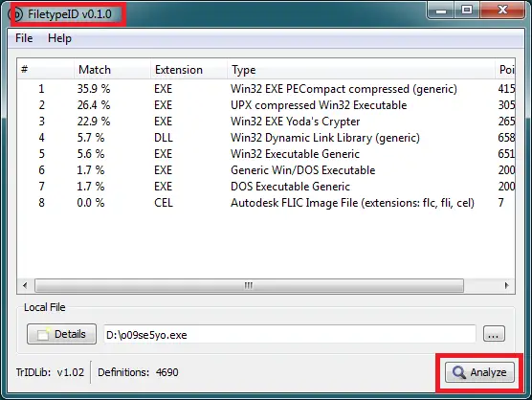532x400 pixels.
Task: Click the notepad icon on Details button
Action: (x=43, y=334)
